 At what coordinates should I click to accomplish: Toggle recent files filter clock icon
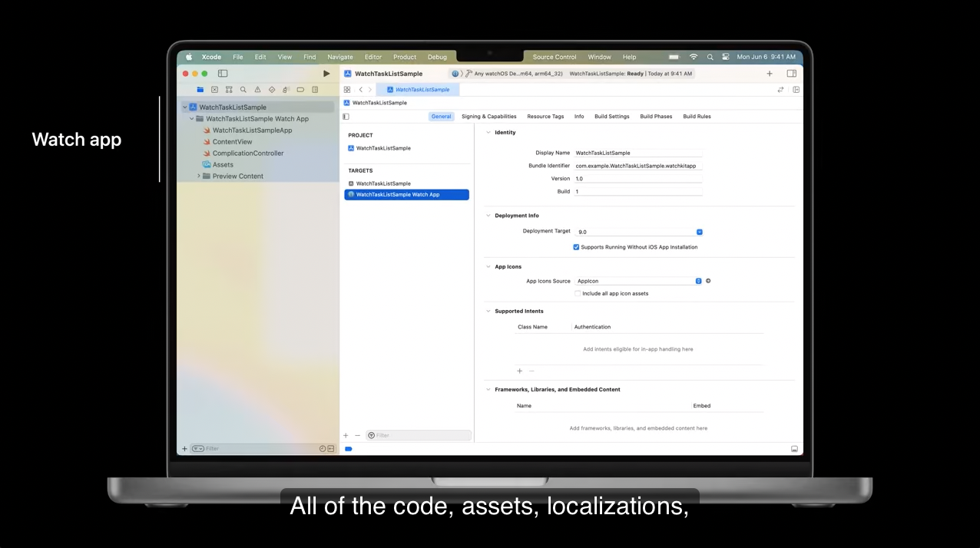[x=323, y=448]
